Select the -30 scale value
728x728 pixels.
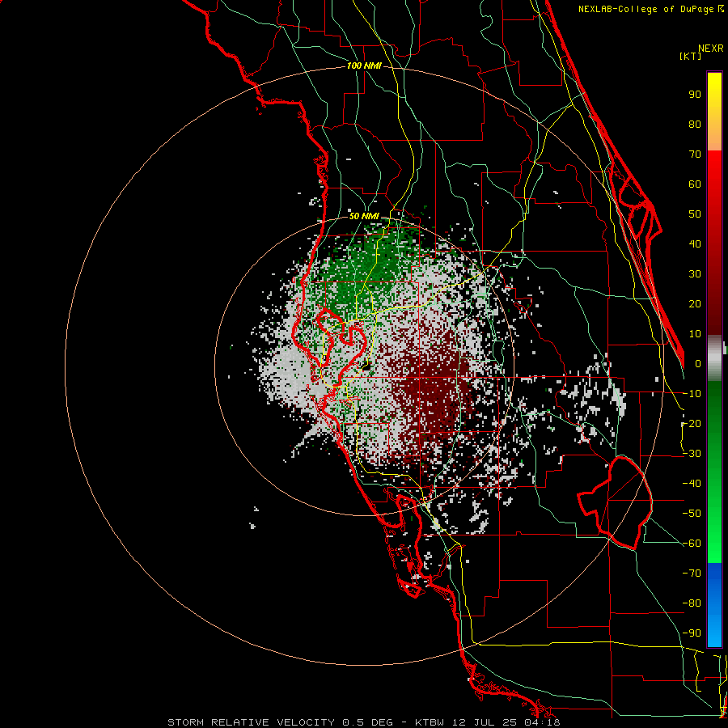point(692,454)
